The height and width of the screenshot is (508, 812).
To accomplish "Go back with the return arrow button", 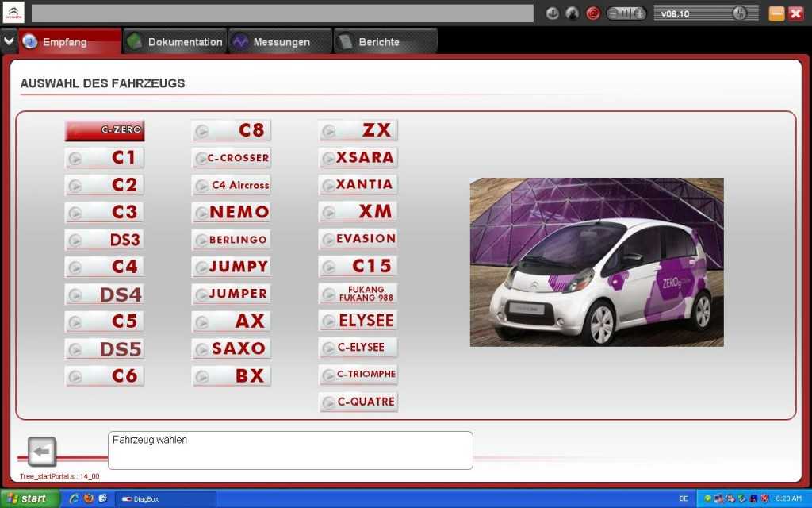I will point(42,452).
